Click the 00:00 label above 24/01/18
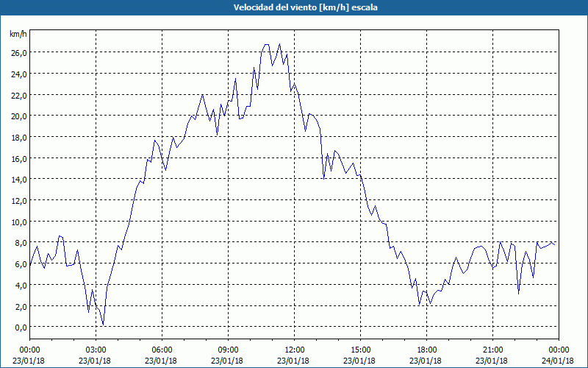Image resolution: width=588 pixels, height=368 pixels. coord(559,350)
